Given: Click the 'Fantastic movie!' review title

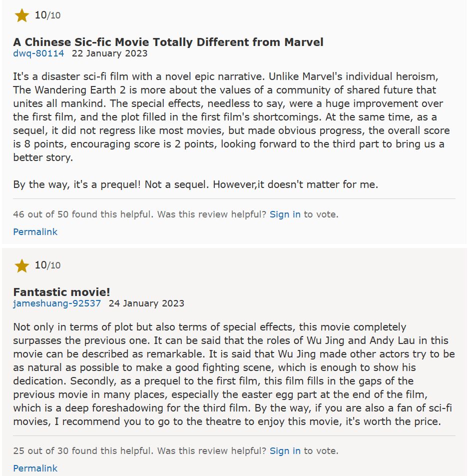Looking at the screenshot, I should point(61,292).
